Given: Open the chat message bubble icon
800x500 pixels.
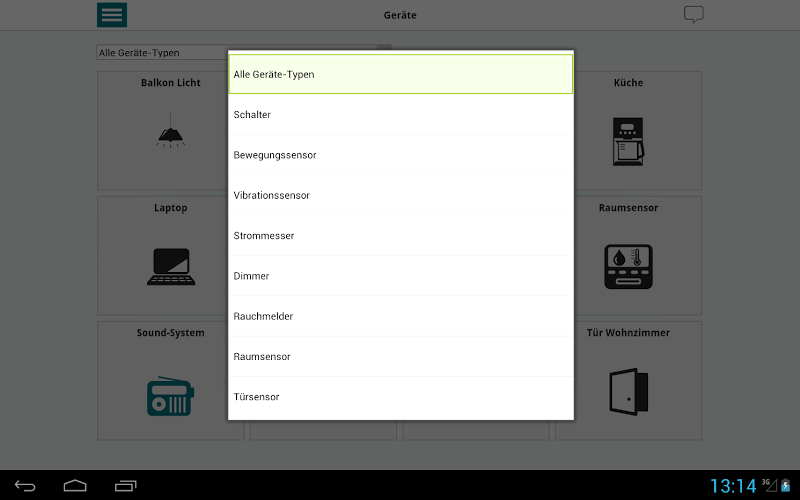Looking at the screenshot, I should point(693,14).
